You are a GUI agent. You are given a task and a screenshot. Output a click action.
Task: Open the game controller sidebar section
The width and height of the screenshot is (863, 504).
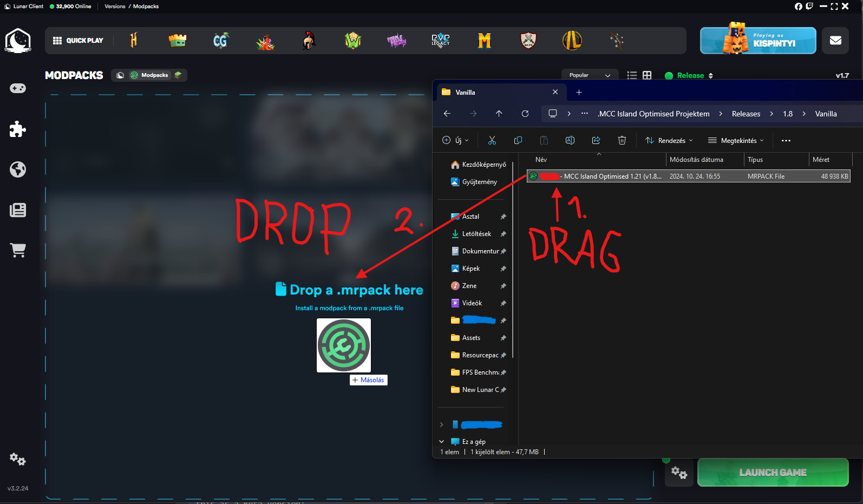tap(18, 88)
